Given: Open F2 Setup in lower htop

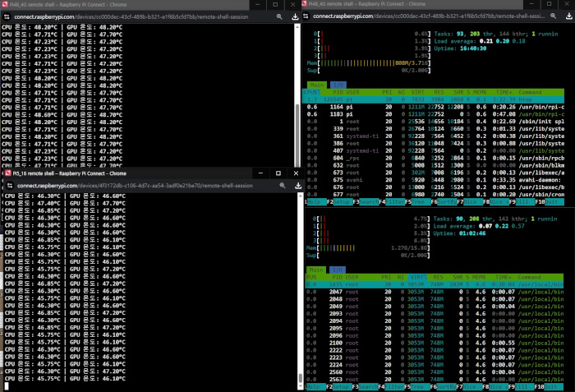Looking at the screenshot, I should 338,387.
